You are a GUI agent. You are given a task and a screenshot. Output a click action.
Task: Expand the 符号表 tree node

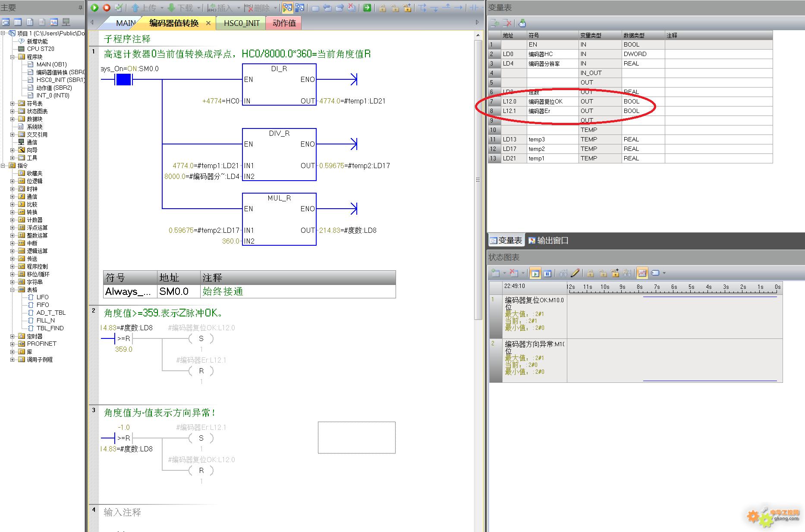click(x=13, y=103)
